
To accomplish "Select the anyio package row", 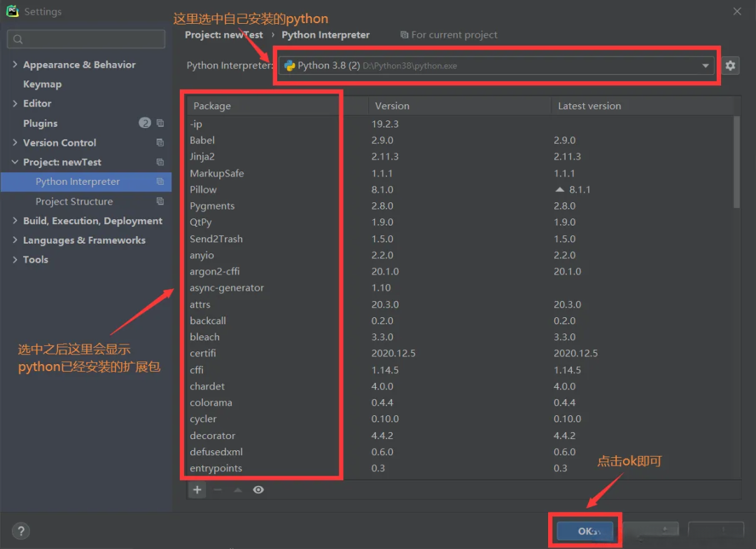I will click(x=460, y=255).
